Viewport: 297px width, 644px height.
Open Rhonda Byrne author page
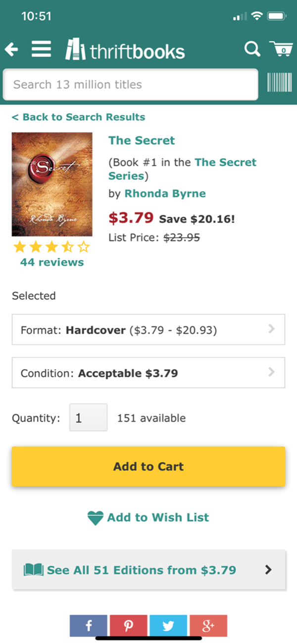coord(165,193)
